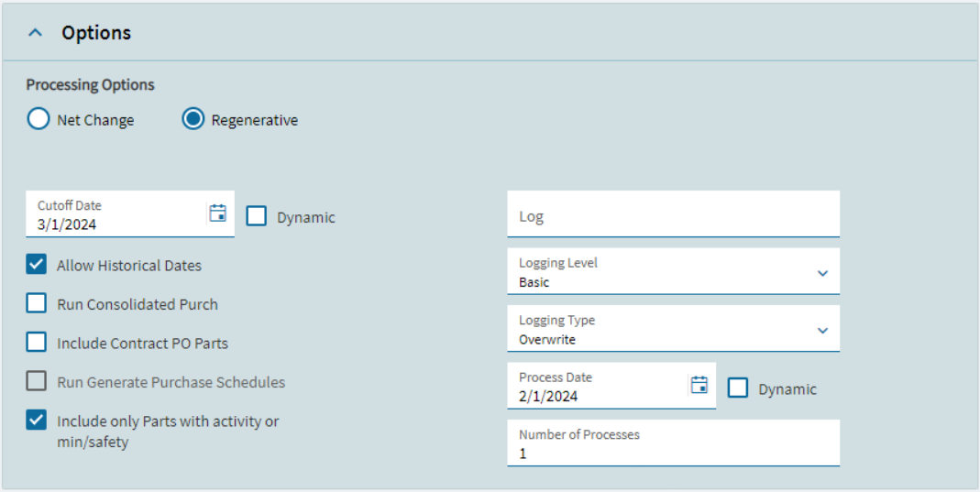Uncheck Include only Parts with activity
The image size is (980, 492).
37,421
